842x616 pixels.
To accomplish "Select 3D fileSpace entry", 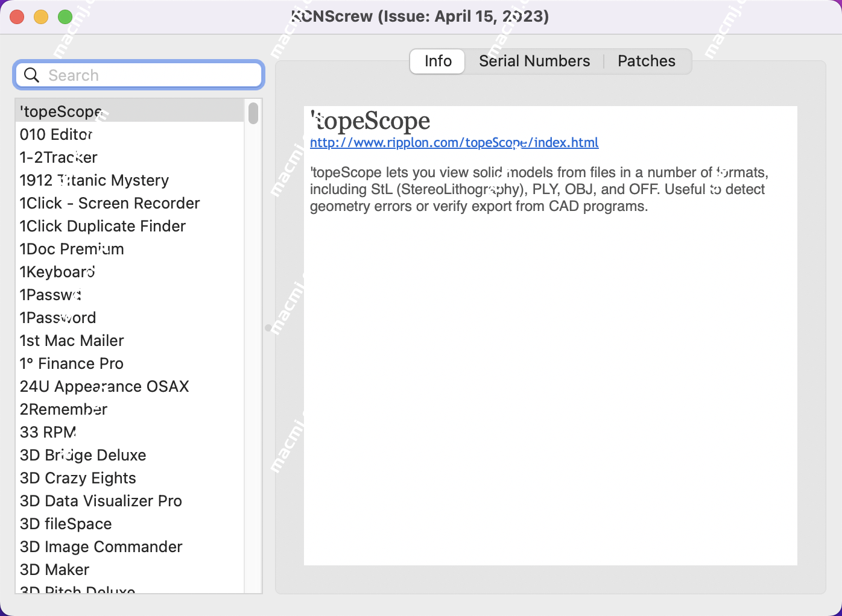I will point(130,524).
